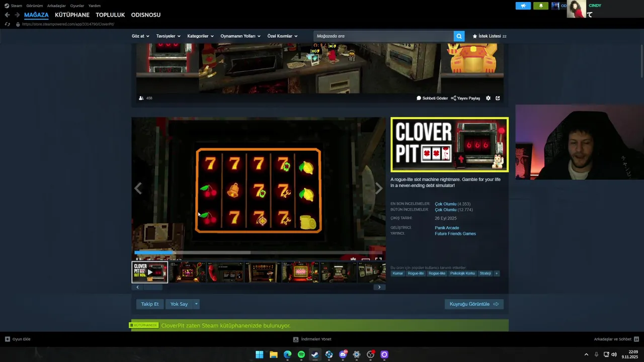Add a tag with the plus button
Viewport: 644px width, 362px height.
[497, 274]
